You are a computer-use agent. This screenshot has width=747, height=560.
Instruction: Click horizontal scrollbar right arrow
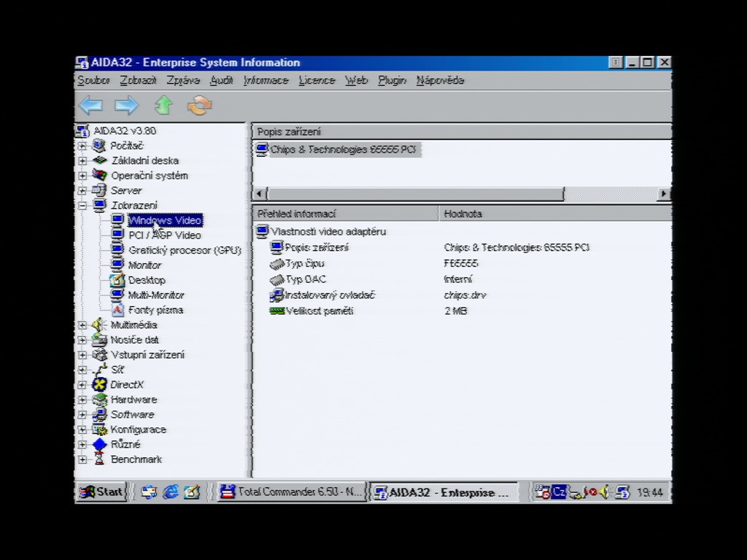tap(664, 194)
